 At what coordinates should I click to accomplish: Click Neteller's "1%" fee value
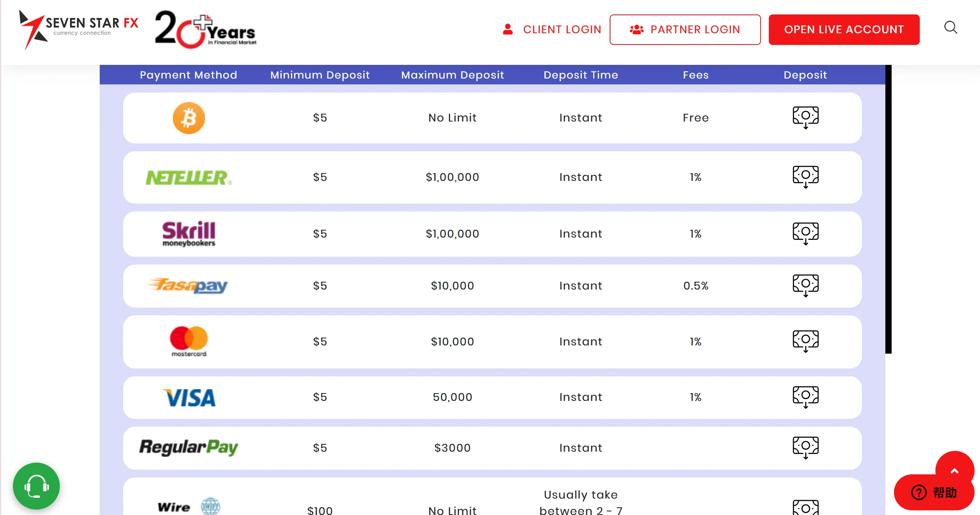tap(696, 177)
